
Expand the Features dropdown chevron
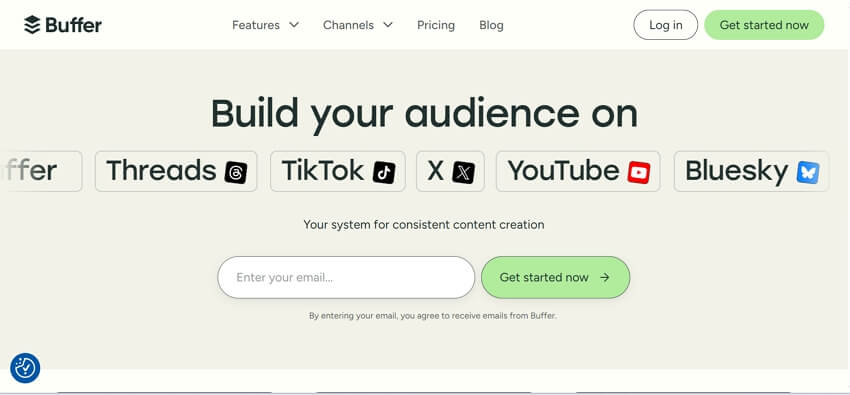pos(294,25)
